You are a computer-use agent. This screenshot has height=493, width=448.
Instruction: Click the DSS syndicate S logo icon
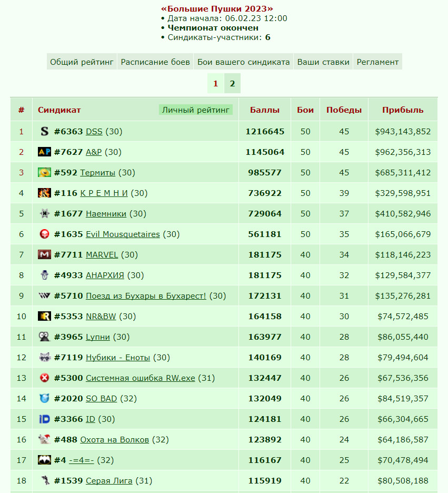pyautogui.click(x=44, y=132)
